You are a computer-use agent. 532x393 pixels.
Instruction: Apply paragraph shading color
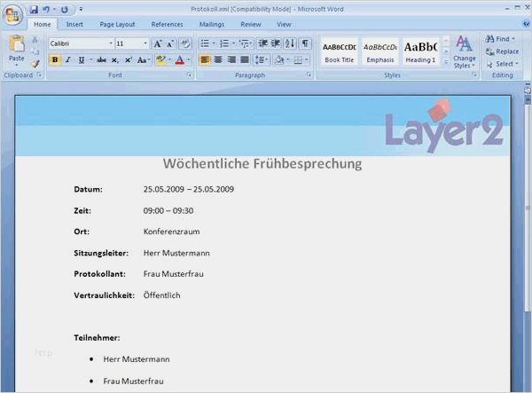(279, 60)
